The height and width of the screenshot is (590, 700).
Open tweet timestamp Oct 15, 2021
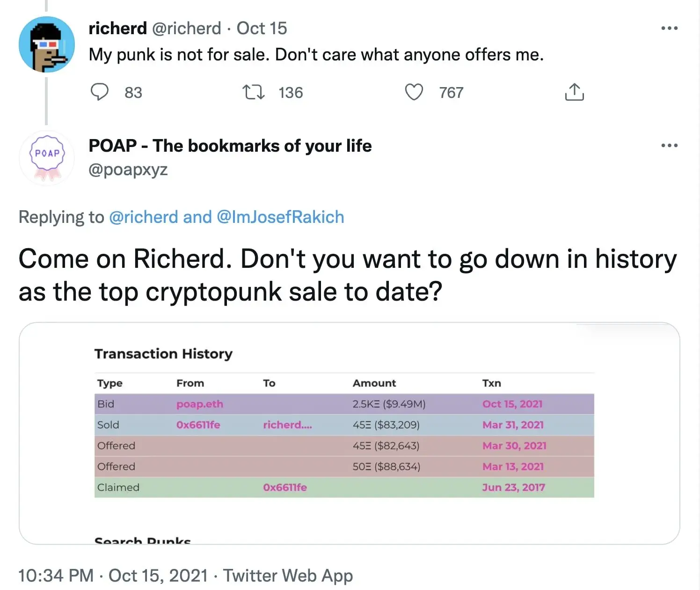(x=113, y=575)
